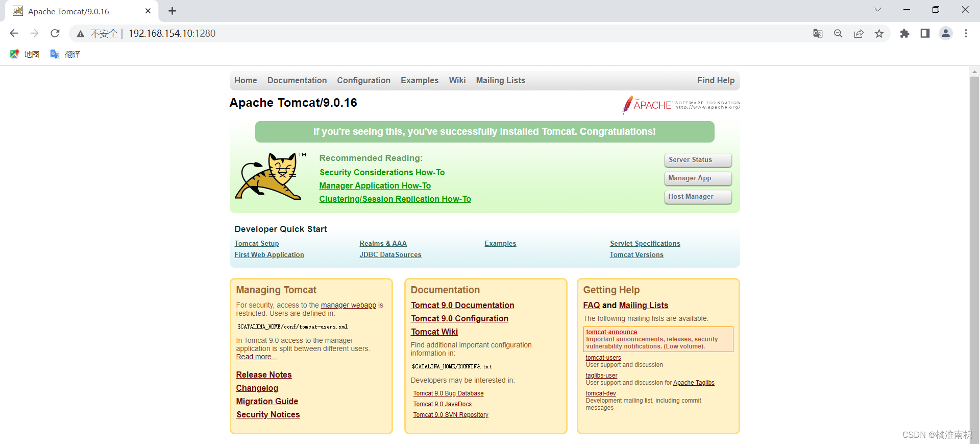Open JDBC DataSources link

(390, 254)
